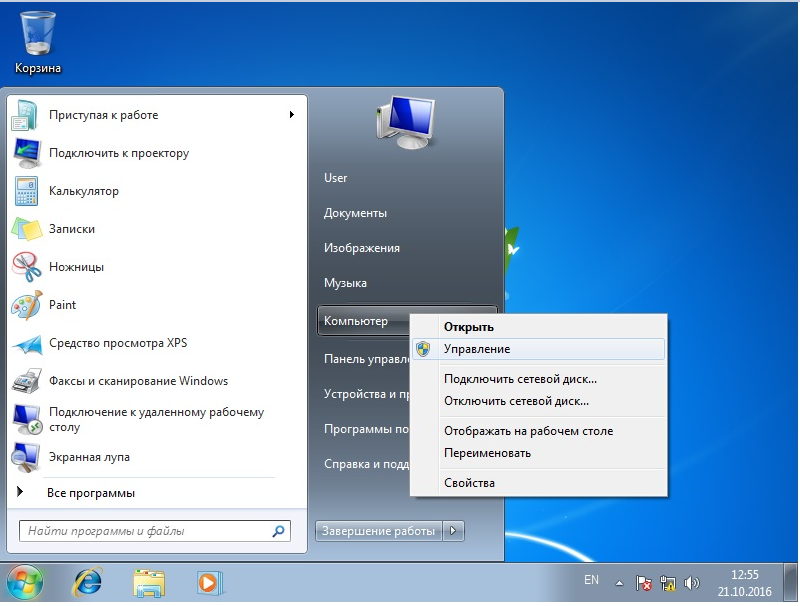Click the Подключение к удаленному рабочему столу label
This screenshot has width=800, height=606.
(x=156, y=419)
